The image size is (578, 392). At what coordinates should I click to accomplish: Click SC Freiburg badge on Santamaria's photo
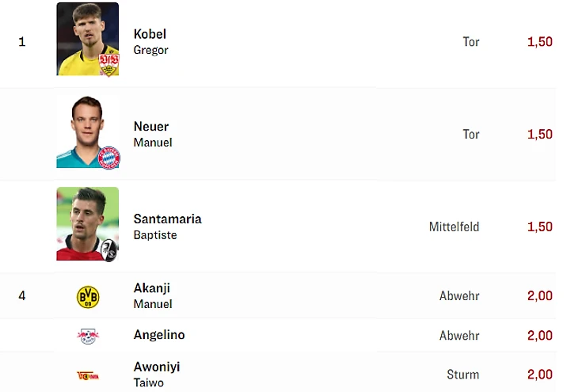[109, 250]
